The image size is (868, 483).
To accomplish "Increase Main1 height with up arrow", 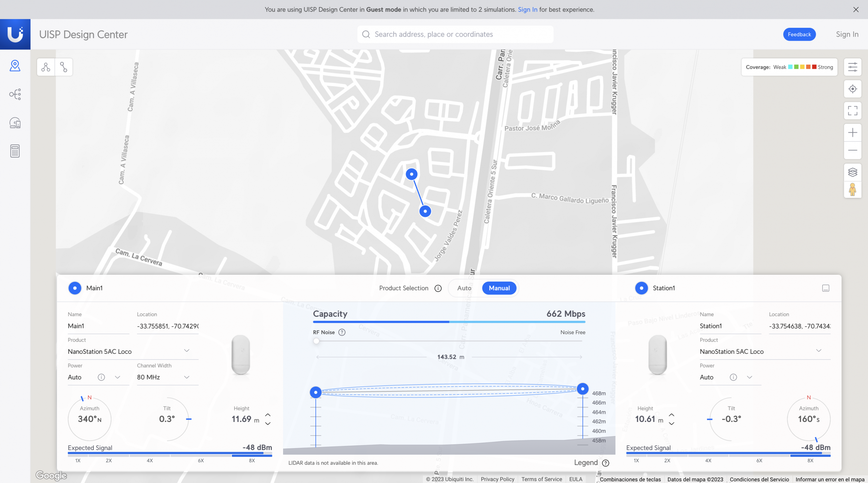I will click(268, 415).
